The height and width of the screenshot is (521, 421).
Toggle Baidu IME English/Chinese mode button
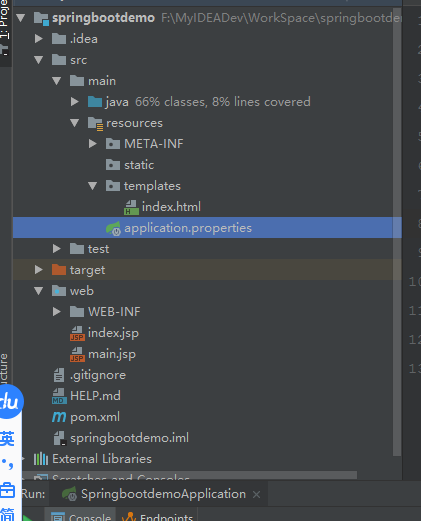coord(7,439)
